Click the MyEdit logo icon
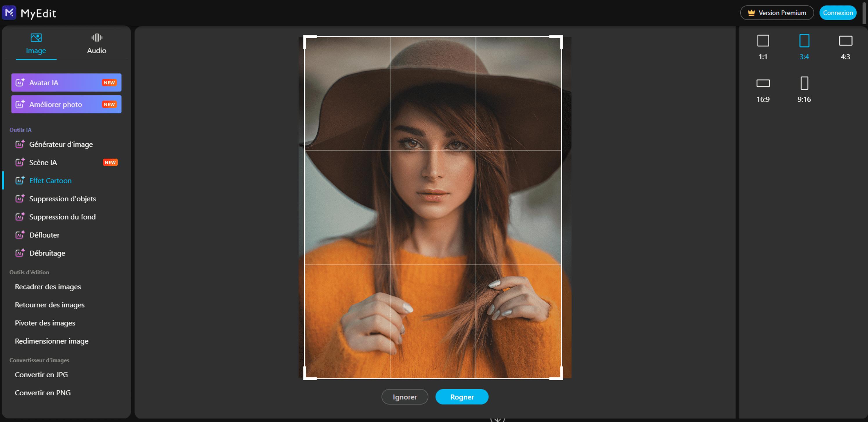868x422 pixels. coord(9,13)
